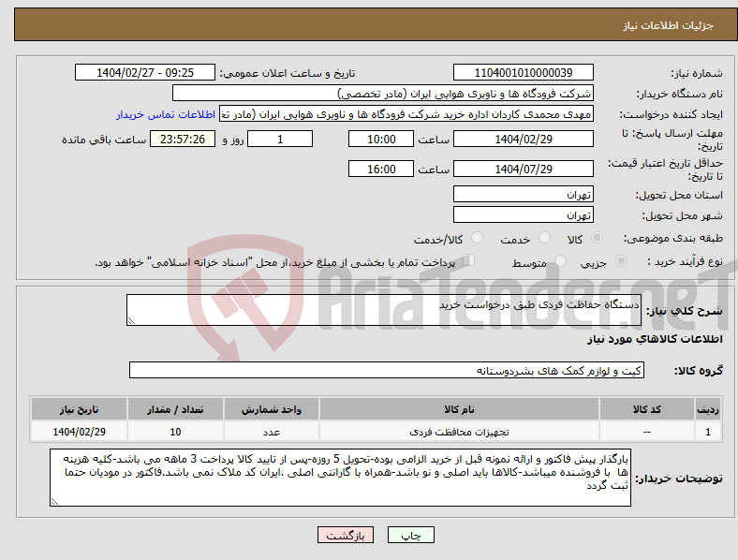
Task: Click the item code cell showing --
Action: pos(647,432)
